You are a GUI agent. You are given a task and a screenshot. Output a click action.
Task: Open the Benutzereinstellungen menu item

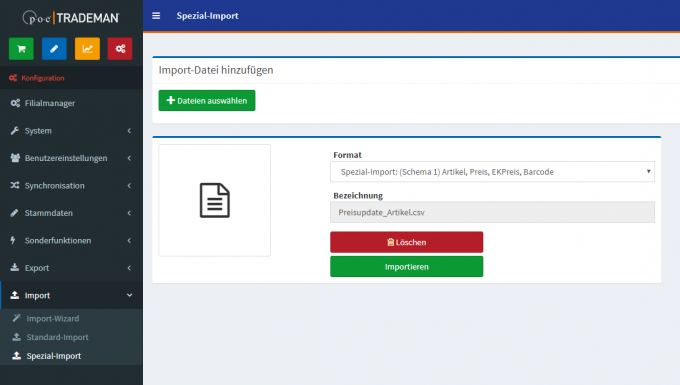71,158
